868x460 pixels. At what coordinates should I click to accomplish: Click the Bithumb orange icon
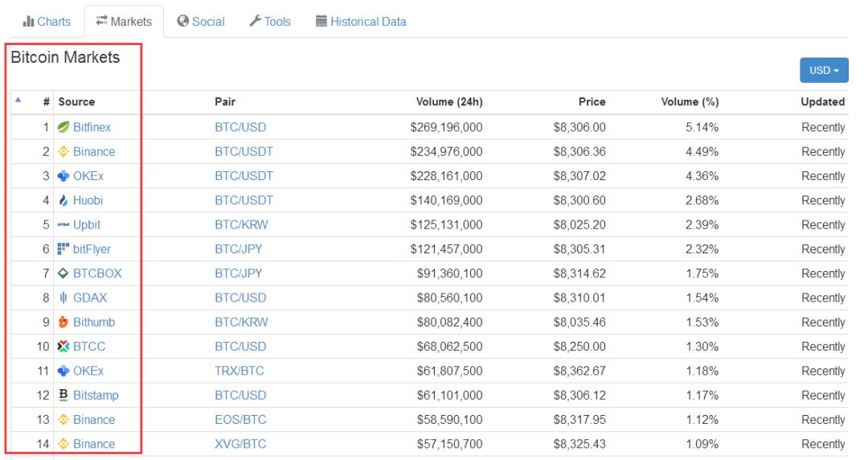64,322
